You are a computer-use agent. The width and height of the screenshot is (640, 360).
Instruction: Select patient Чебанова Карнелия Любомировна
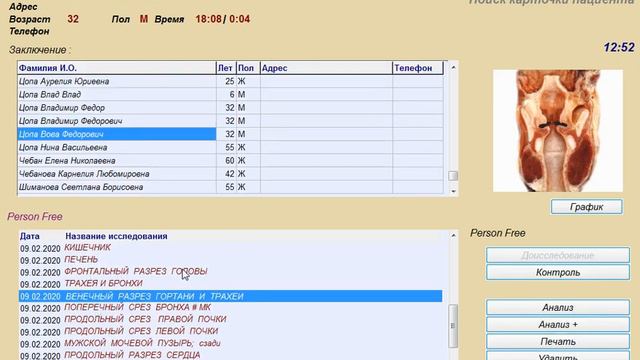click(x=116, y=174)
